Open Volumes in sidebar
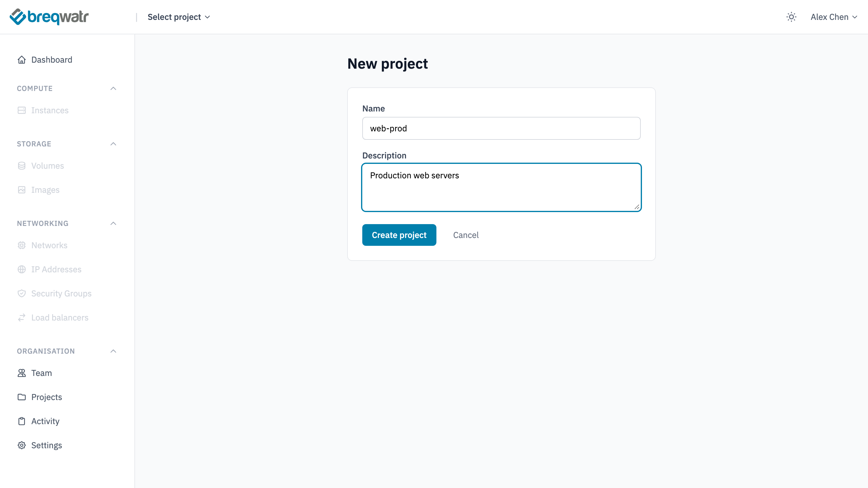 point(48,166)
